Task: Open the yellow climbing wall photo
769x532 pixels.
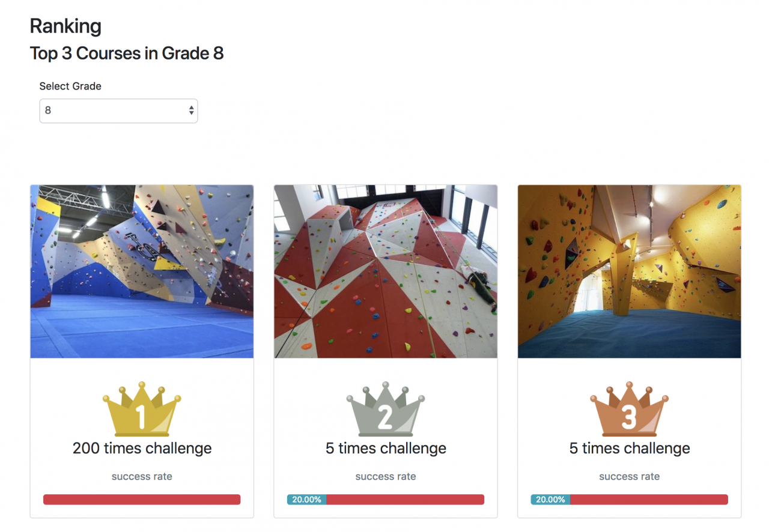Action: point(629,271)
